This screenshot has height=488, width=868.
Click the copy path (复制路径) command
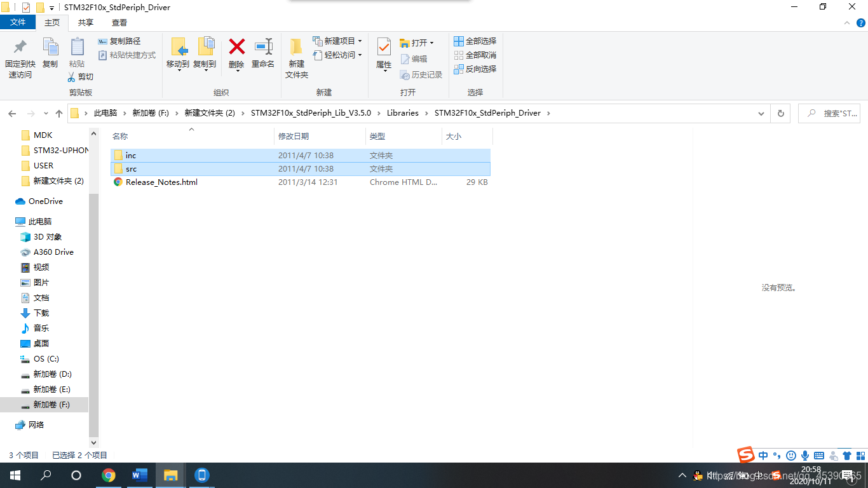click(x=119, y=41)
